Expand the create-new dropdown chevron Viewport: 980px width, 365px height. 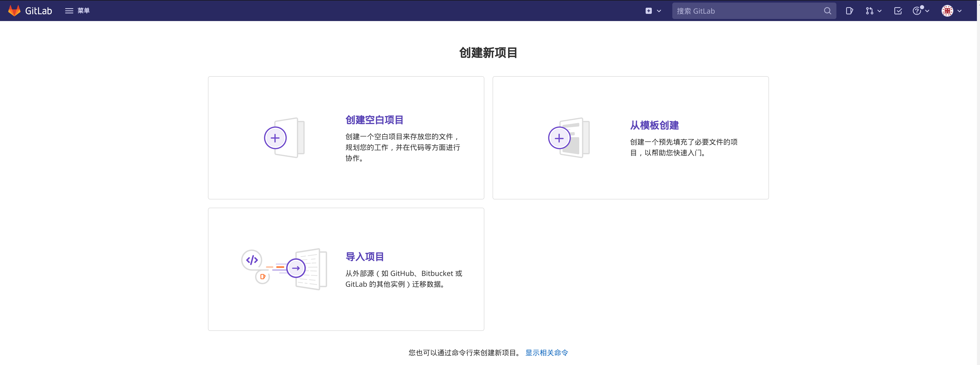(x=659, y=11)
